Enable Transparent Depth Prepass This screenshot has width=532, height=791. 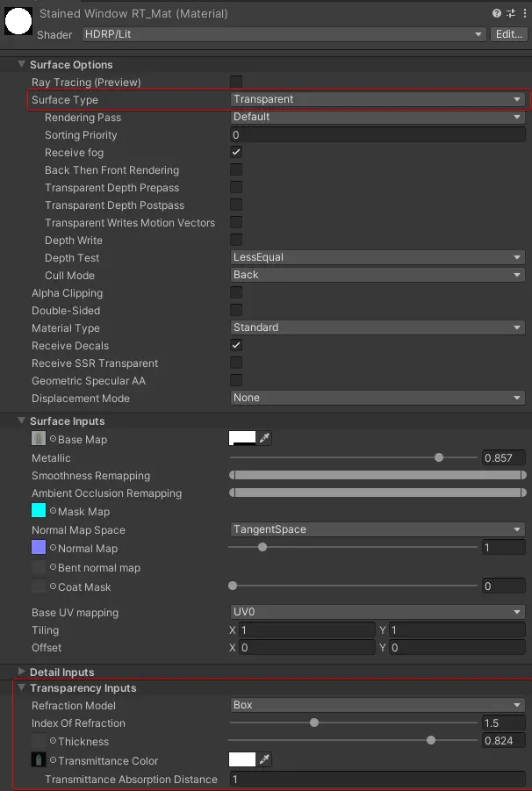coord(235,187)
